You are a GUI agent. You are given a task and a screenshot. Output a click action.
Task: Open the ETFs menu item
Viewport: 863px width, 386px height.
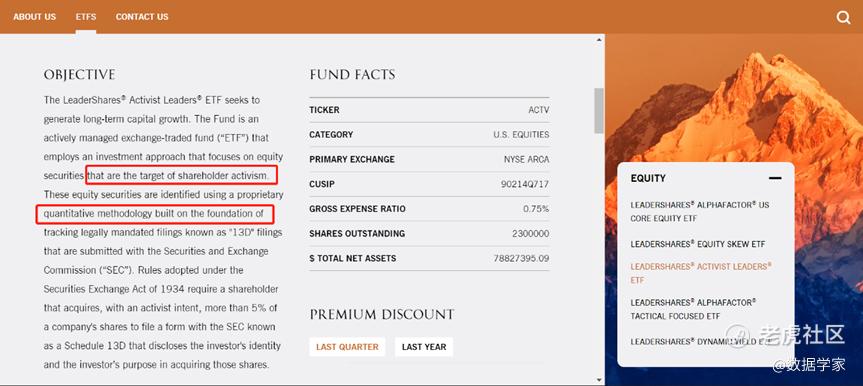click(x=86, y=17)
